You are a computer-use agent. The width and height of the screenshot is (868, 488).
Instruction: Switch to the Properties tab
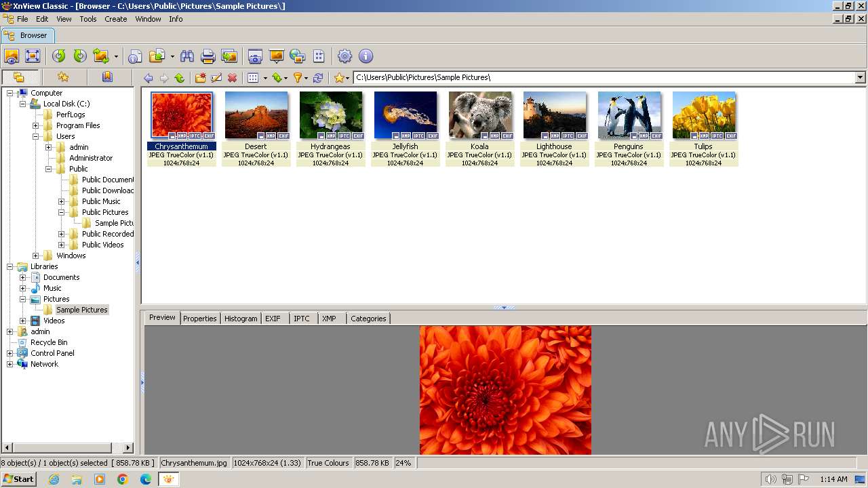pos(199,319)
